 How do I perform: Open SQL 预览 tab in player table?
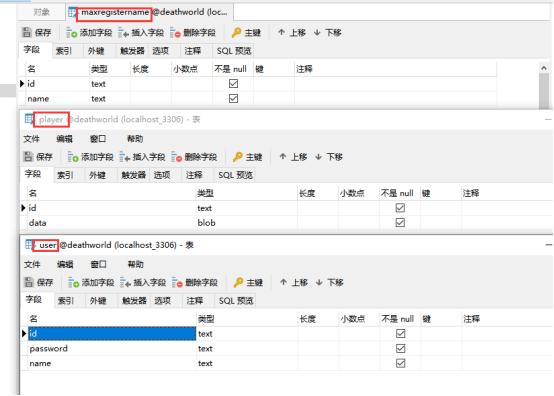[x=235, y=175]
